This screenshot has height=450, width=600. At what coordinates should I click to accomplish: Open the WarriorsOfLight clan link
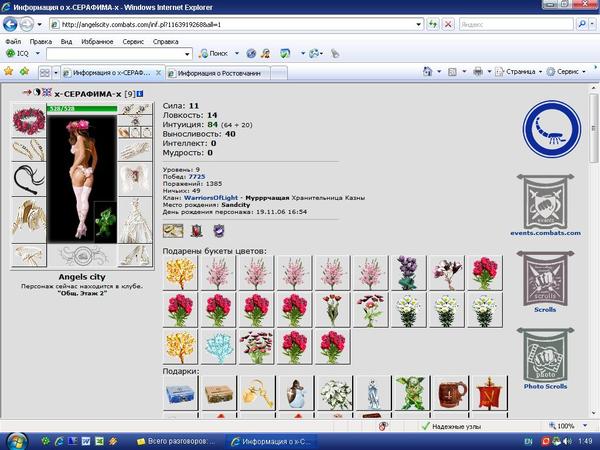(x=211, y=198)
